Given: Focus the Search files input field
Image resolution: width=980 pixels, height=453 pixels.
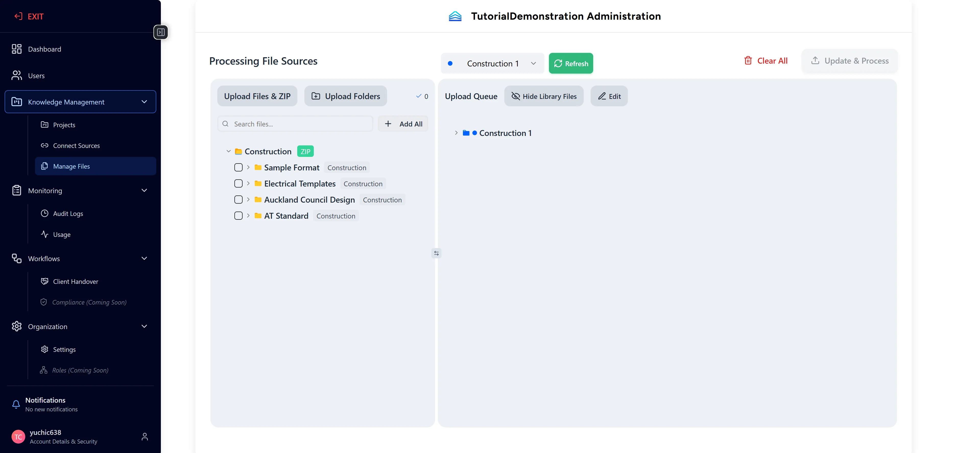Looking at the screenshot, I should 295,124.
